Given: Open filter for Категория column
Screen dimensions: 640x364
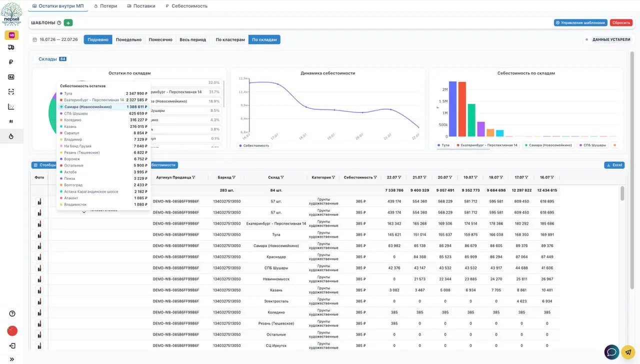Looking at the screenshot, I should (333, 177).
